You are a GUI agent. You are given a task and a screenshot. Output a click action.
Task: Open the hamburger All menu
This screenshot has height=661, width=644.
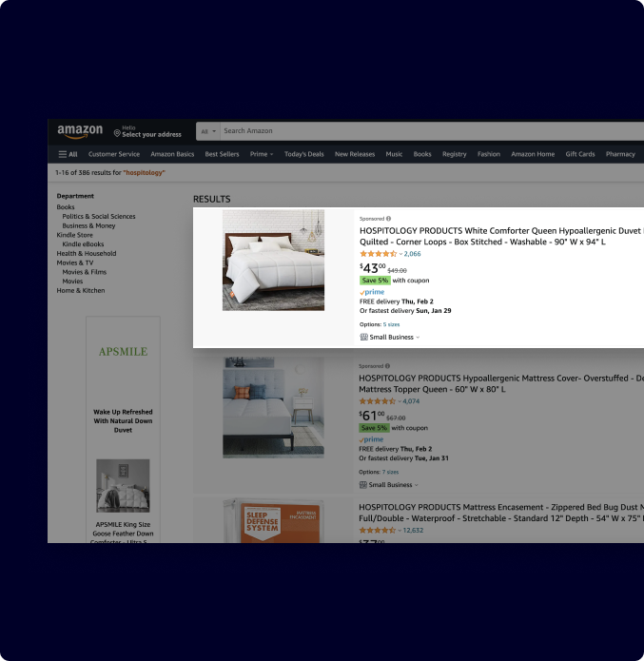[68, 154]
